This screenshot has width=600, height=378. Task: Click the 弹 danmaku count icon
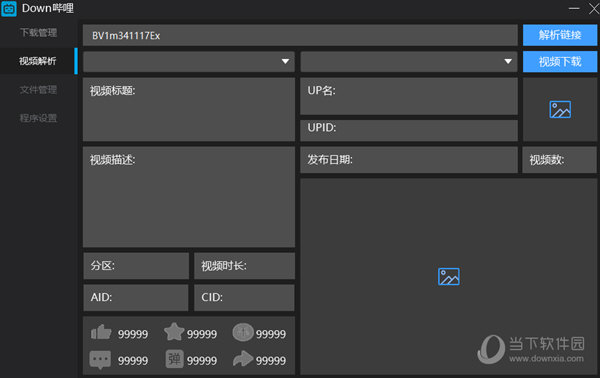(174, 359)
